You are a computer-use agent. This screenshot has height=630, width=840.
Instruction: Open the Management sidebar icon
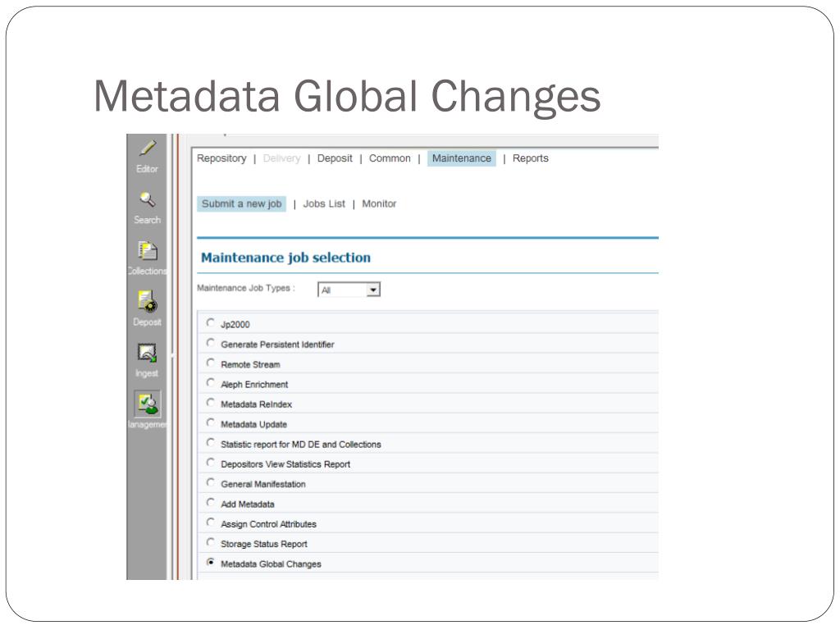coord(148,404)
